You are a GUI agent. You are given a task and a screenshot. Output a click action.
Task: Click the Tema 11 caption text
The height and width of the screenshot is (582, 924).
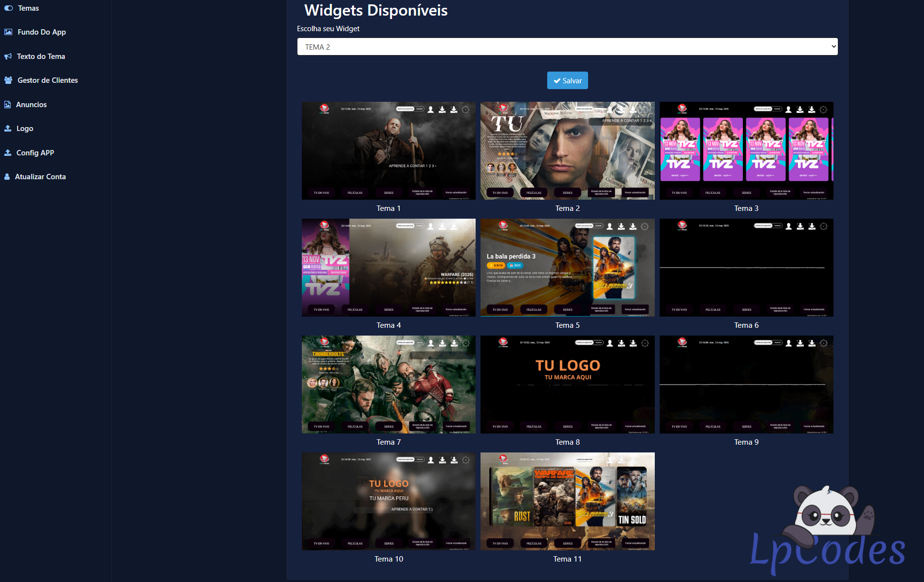tap(567, 559)
